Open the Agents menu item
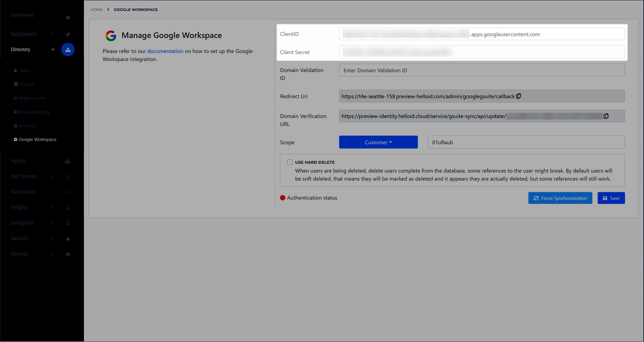 [x=18, y=161]
